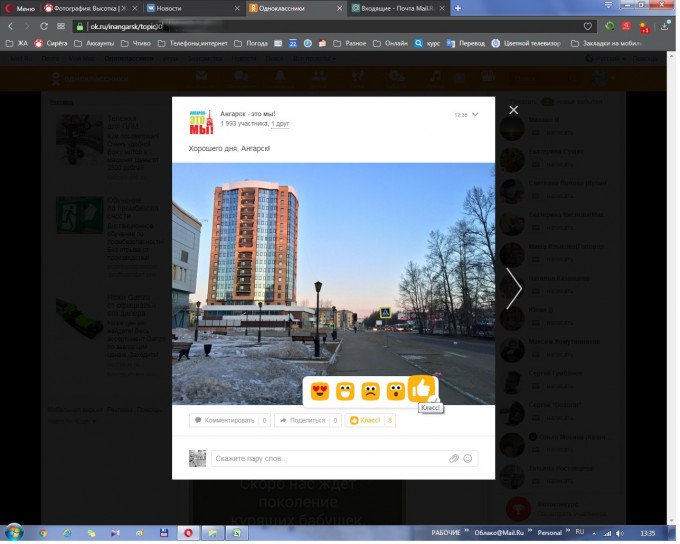
Task: Open the Opera Меню button
Action: [20, 7]
